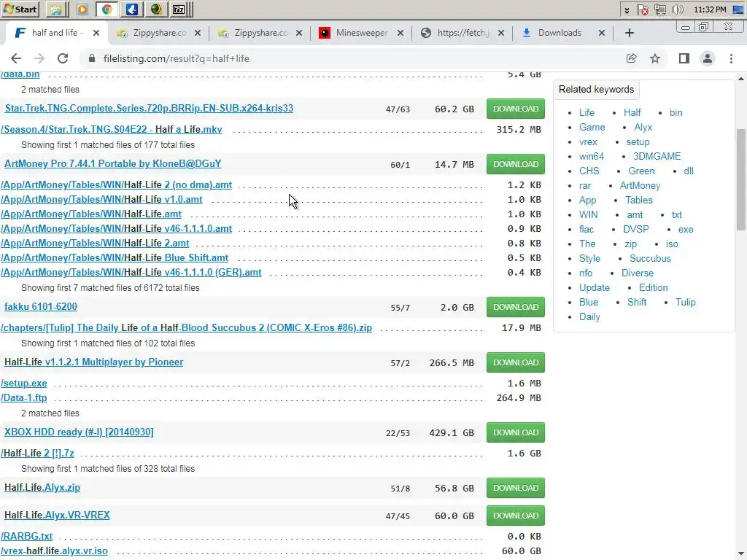Show hidden system tray icons

(627, 9)
